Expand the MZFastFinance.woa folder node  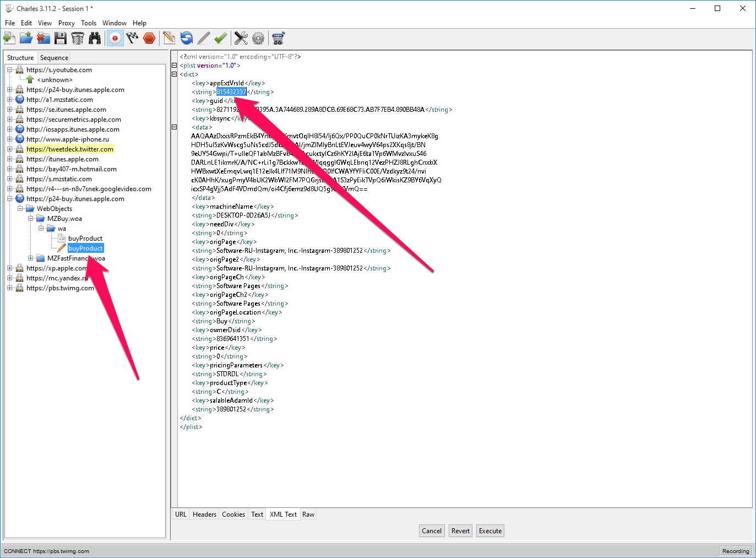pos(30,258)
